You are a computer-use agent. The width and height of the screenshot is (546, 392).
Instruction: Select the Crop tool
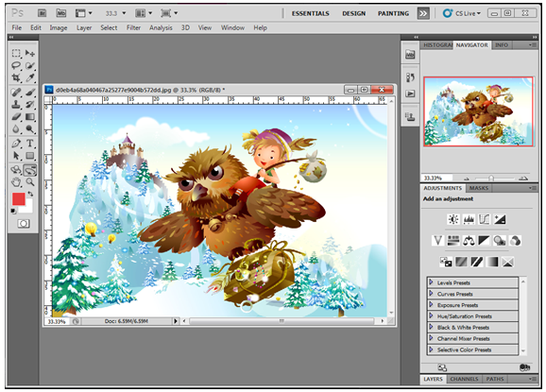(x=16, y=77)
